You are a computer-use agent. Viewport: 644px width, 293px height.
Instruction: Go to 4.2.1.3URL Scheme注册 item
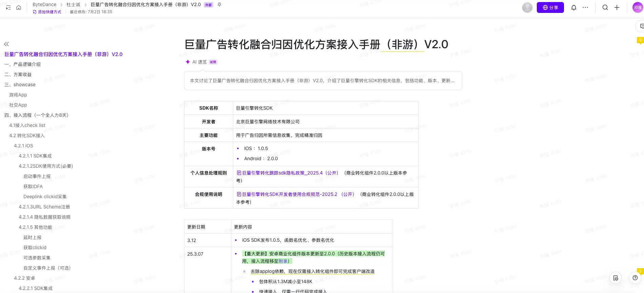click(x=44, y=207)
